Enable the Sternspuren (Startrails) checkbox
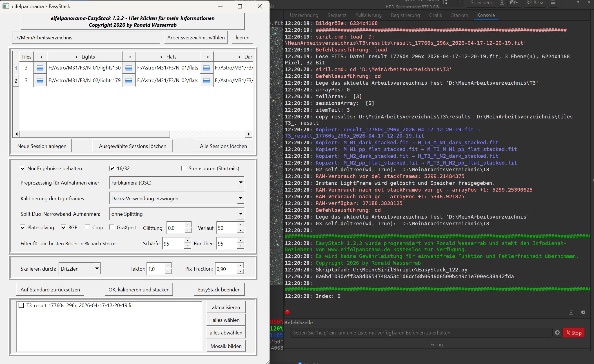Screen dimensions: 594x364 click(184, 168)
